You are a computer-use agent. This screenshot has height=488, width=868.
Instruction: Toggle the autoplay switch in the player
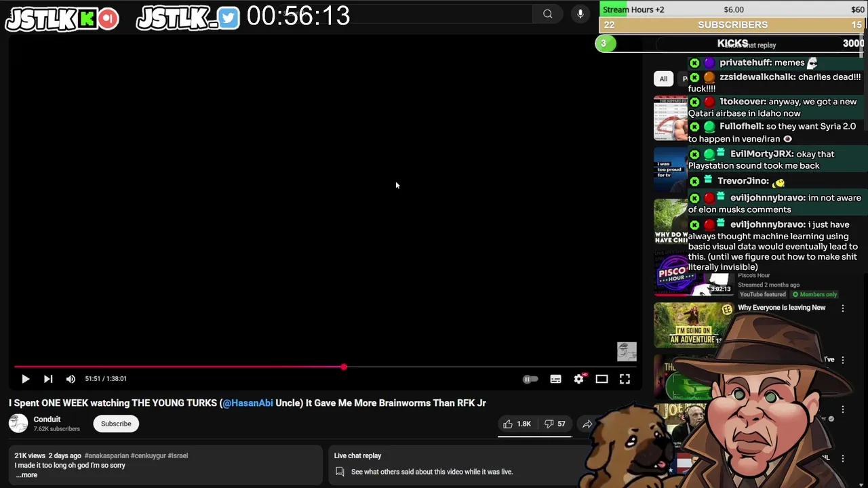click(x=530, y=379)
